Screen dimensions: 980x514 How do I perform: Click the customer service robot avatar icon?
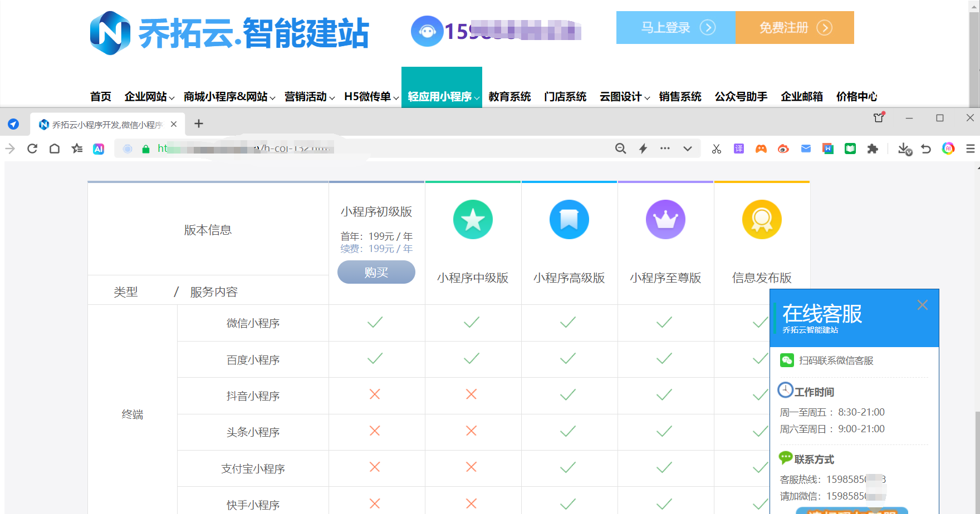427,31
